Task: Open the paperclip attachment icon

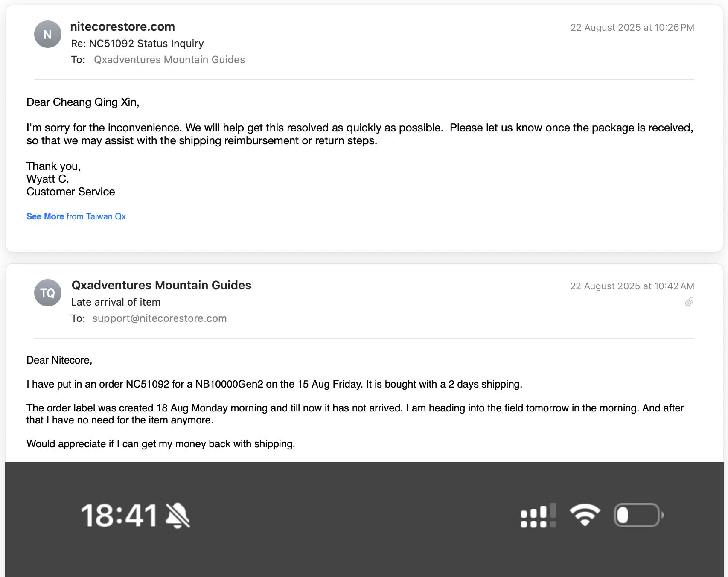Action: click(689, 302)
